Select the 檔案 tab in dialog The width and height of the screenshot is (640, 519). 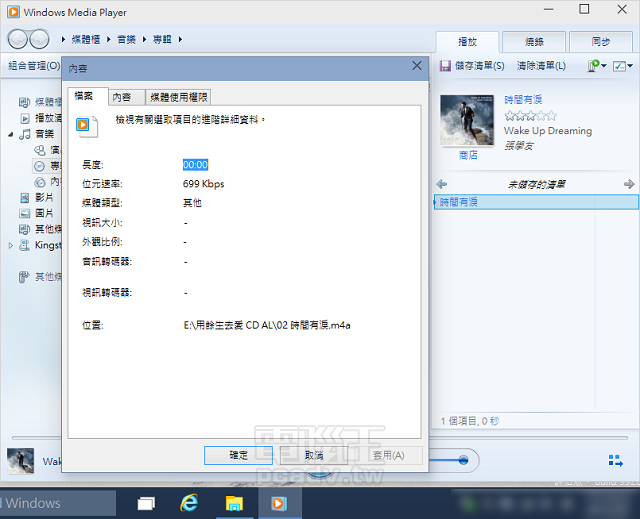[x=87, y=96]
